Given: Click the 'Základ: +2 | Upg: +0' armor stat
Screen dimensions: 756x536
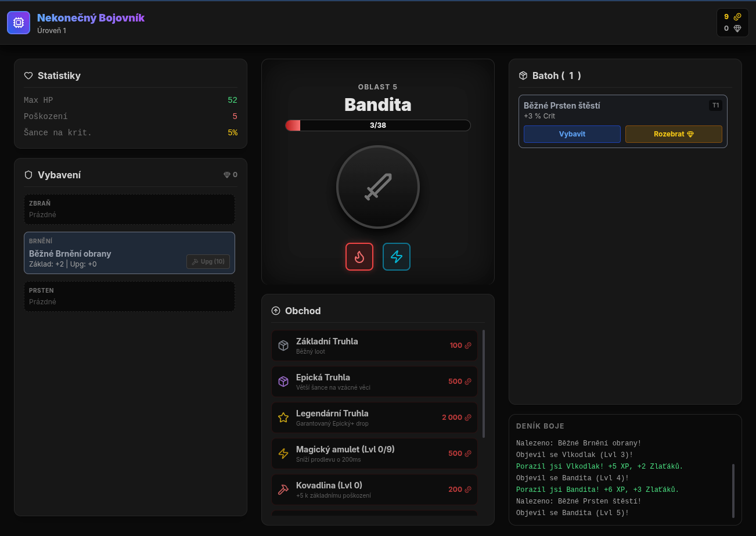Looking at the screenshot, I should coord(63,264).
